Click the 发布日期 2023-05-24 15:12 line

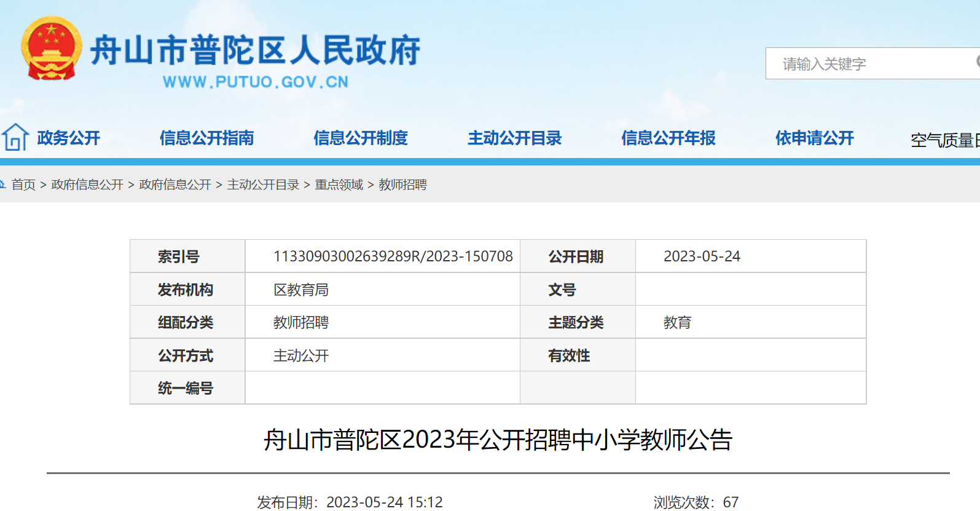(x=350, y=502)
